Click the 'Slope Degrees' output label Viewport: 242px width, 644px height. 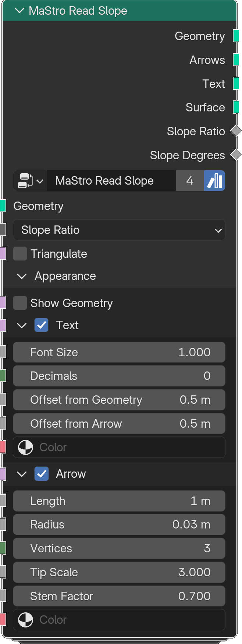[x=187, y=155]
